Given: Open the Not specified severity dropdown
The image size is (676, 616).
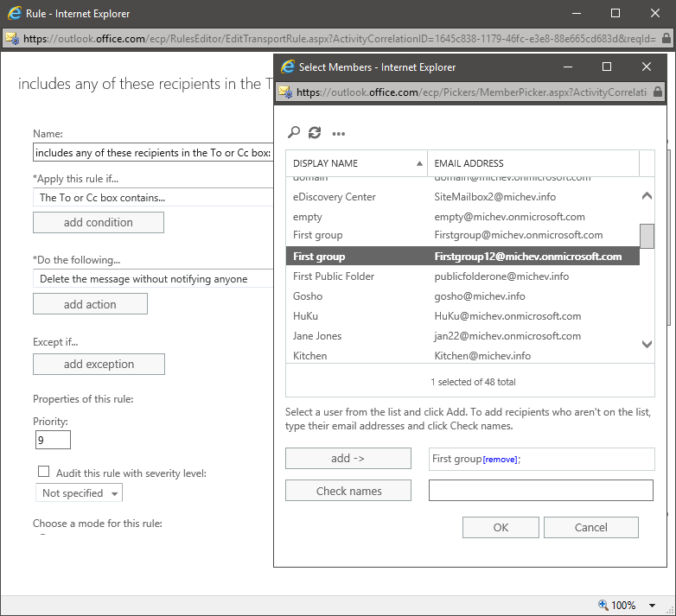Looking at the screenshot, I should click(x=79, y=493).
